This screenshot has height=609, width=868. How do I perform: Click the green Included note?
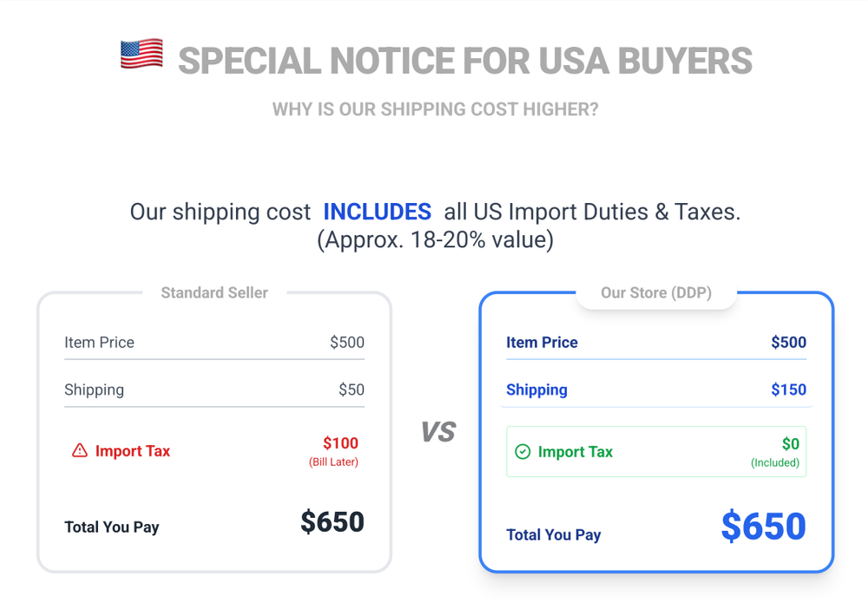(x=775, y=463)
